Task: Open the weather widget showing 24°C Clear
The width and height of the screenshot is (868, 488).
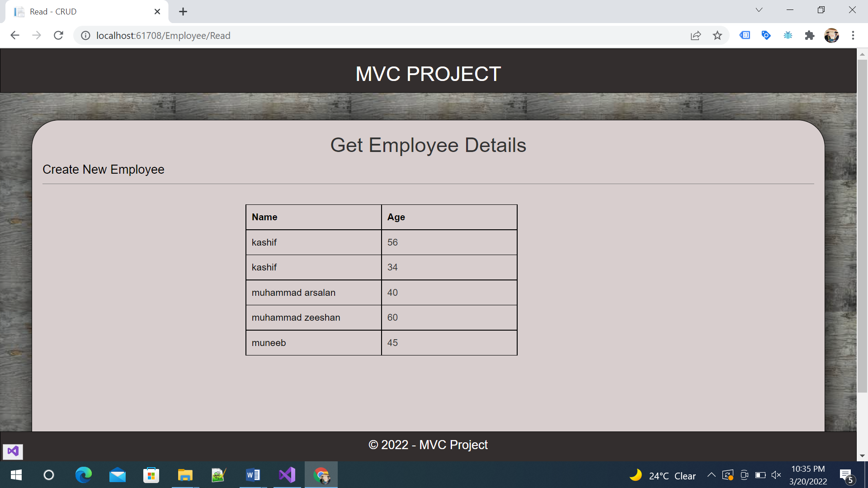Action: (663, 475)
